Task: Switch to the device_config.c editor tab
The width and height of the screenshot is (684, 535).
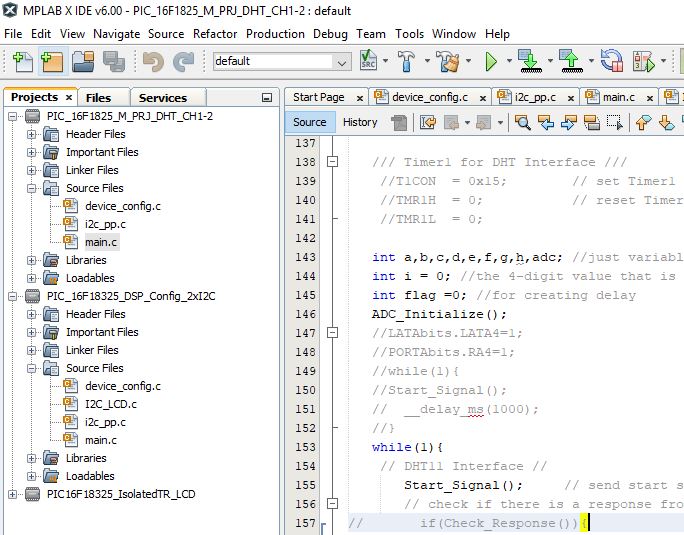Action: pos(430,97)
